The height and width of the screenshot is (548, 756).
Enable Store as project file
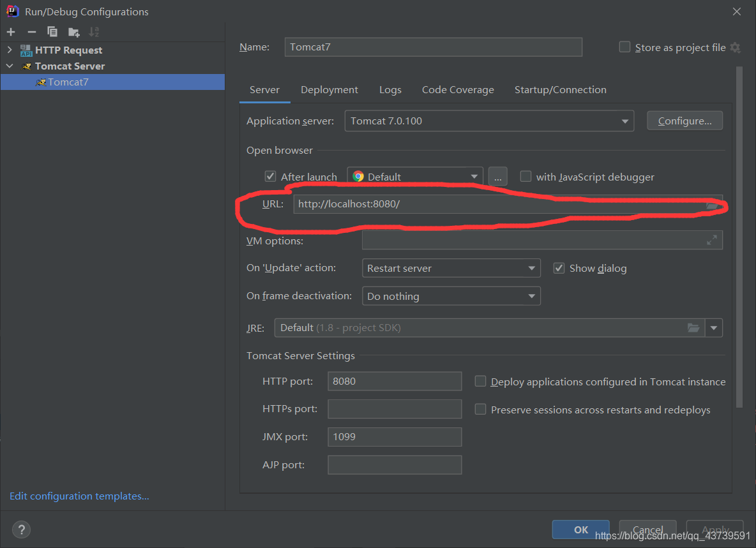point(624,47)
